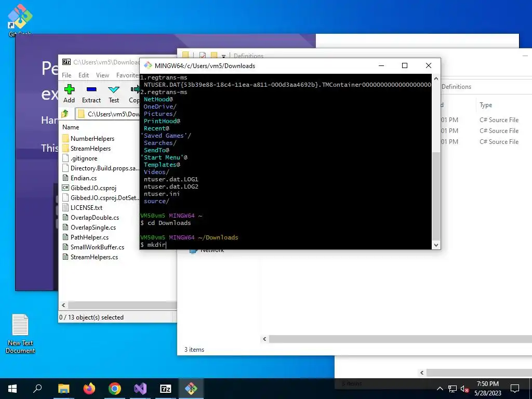532x399 pixels.
Task: Open the View menu in 7-Zip
Action: [x=102, y=75]
